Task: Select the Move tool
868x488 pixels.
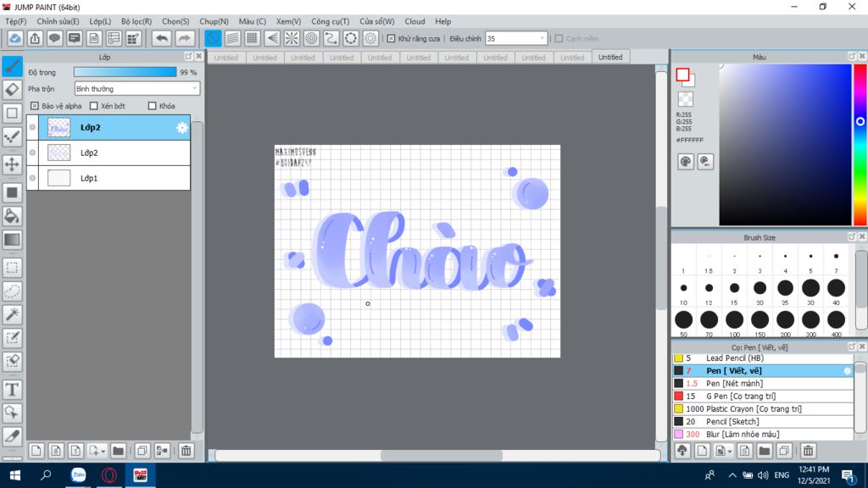Action: click(x=12, y=164)
